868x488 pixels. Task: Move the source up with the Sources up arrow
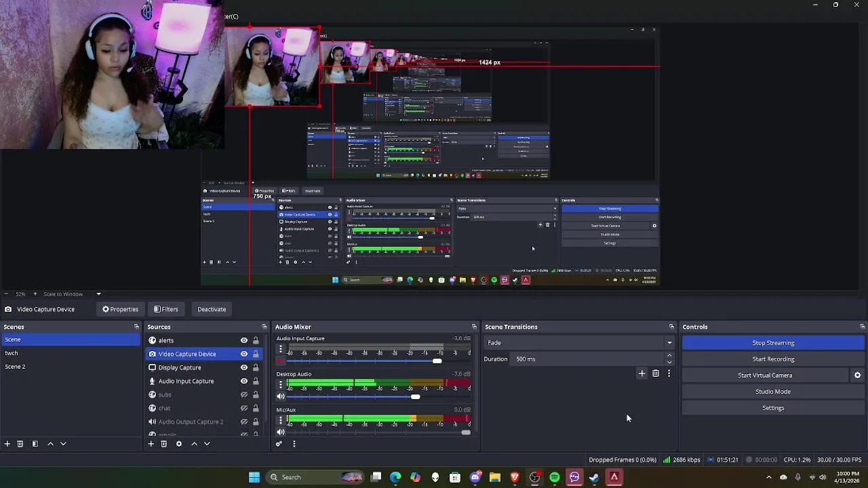click(194, 444)
